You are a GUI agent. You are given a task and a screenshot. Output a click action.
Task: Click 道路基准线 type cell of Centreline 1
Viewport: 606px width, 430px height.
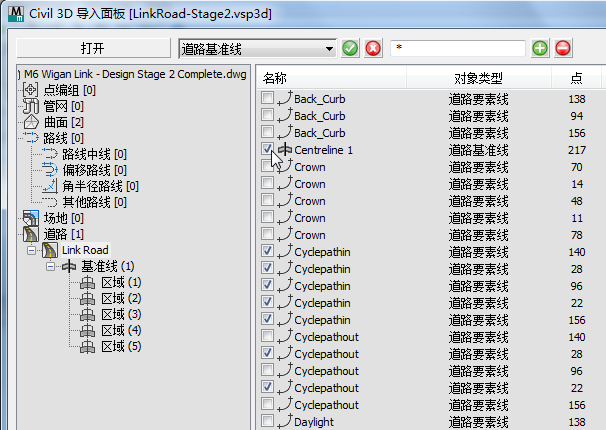478,150
